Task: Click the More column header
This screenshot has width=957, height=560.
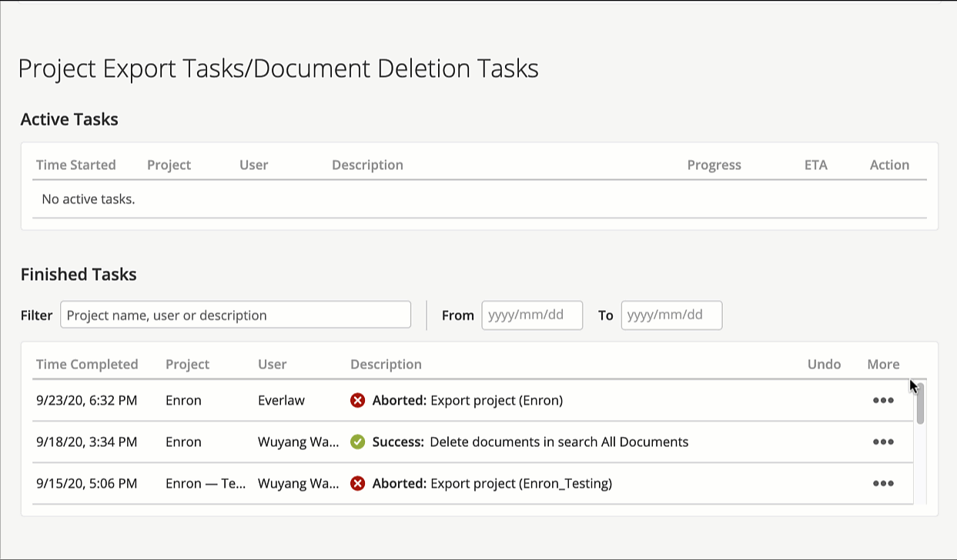Action: coord(883,364)
